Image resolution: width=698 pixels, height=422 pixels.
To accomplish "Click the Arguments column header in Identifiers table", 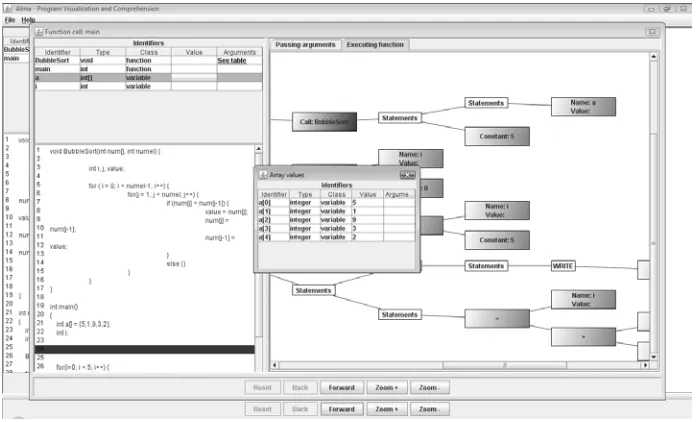I will [x=239, y=52].
